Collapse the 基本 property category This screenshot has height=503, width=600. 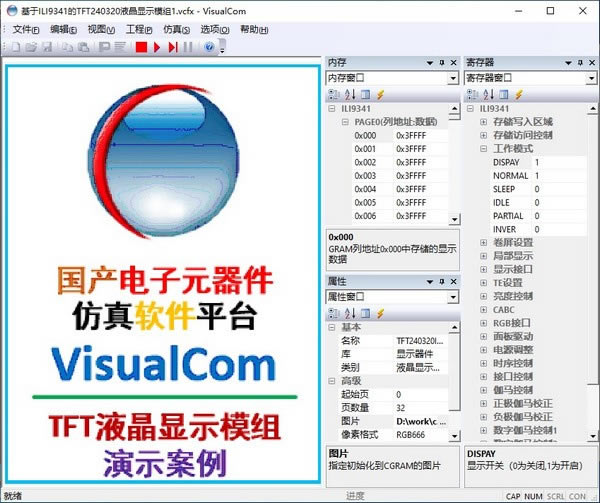[332, 327]
